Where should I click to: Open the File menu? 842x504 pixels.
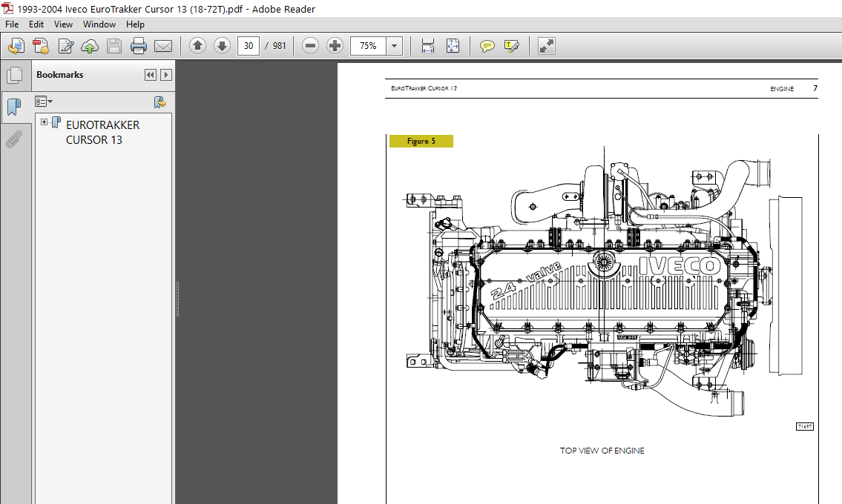pos(12,24)
